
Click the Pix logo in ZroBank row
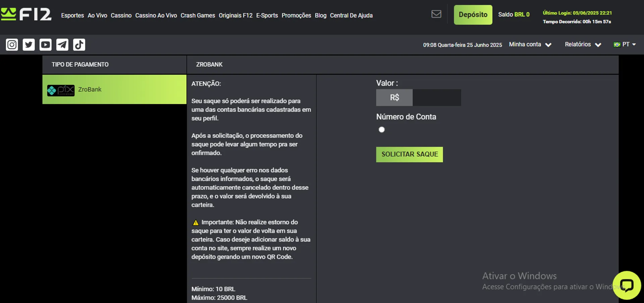[61, 90]
